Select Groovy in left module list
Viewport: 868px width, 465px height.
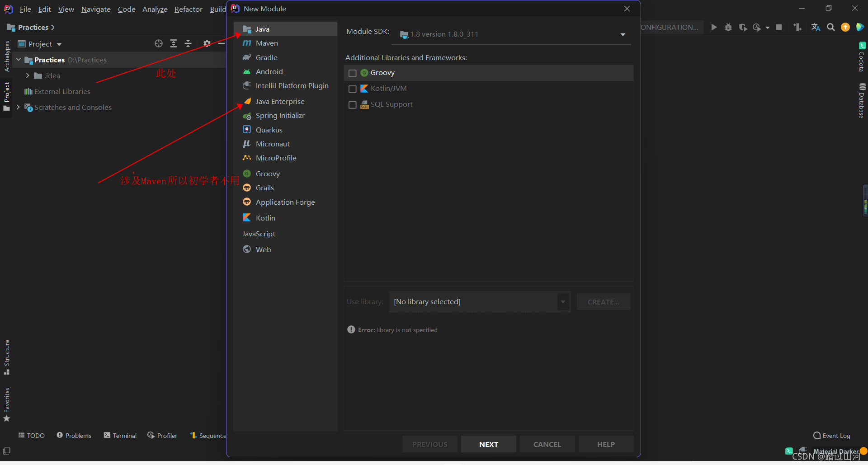(285, 174)
